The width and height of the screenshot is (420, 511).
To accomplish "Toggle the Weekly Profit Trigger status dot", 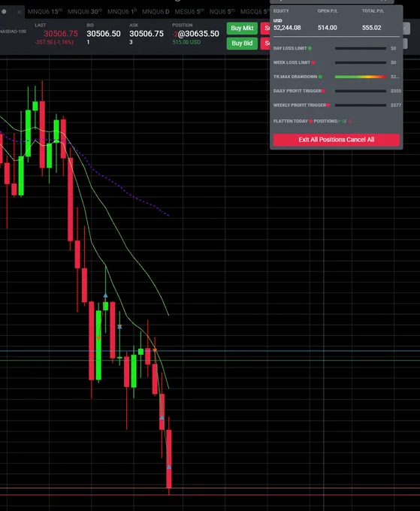I will pyautogui.click(x=328, y=105).
